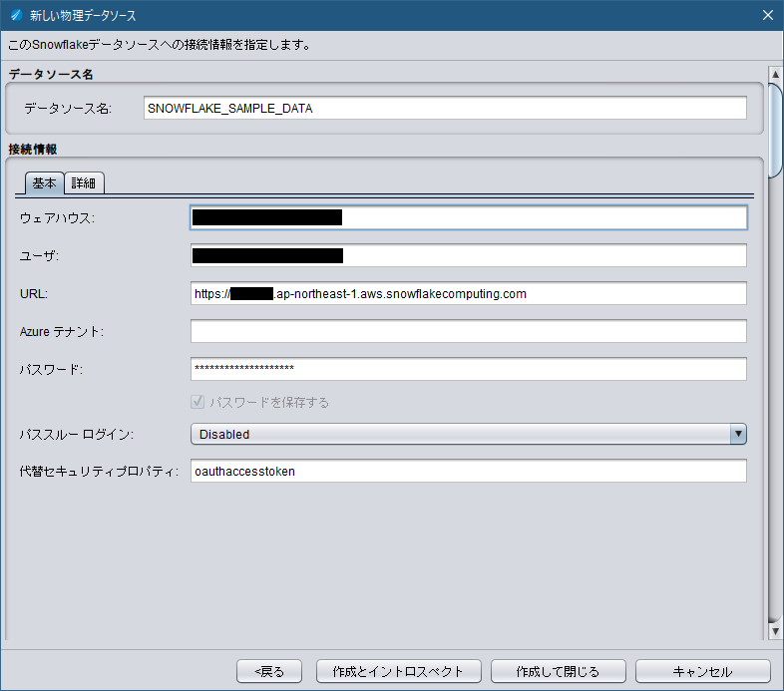Click the vertical scrollbar thumb

coord(775,131)
